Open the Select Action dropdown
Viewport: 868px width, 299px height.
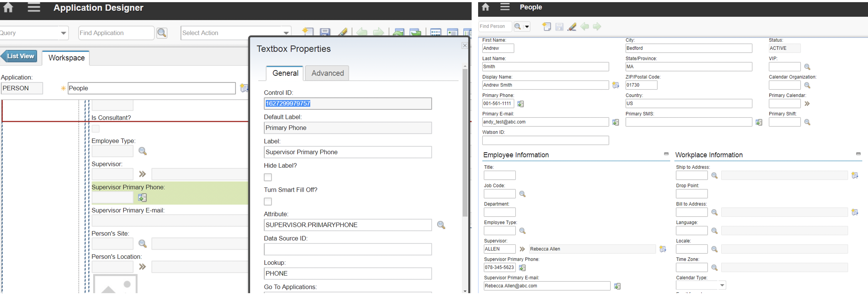[x=286, y=33]
